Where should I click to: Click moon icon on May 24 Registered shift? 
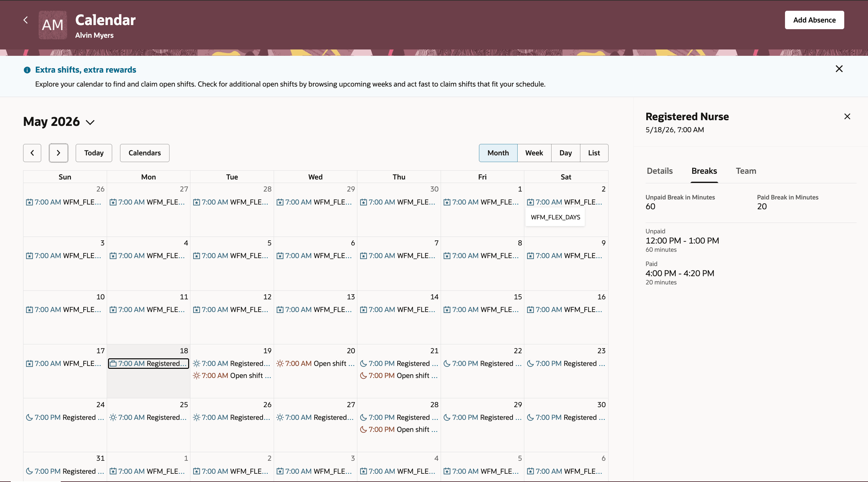29,417
